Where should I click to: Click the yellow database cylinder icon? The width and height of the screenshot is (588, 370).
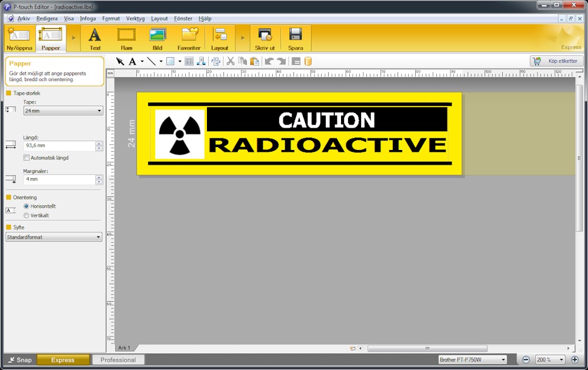(x=308, y=61)
